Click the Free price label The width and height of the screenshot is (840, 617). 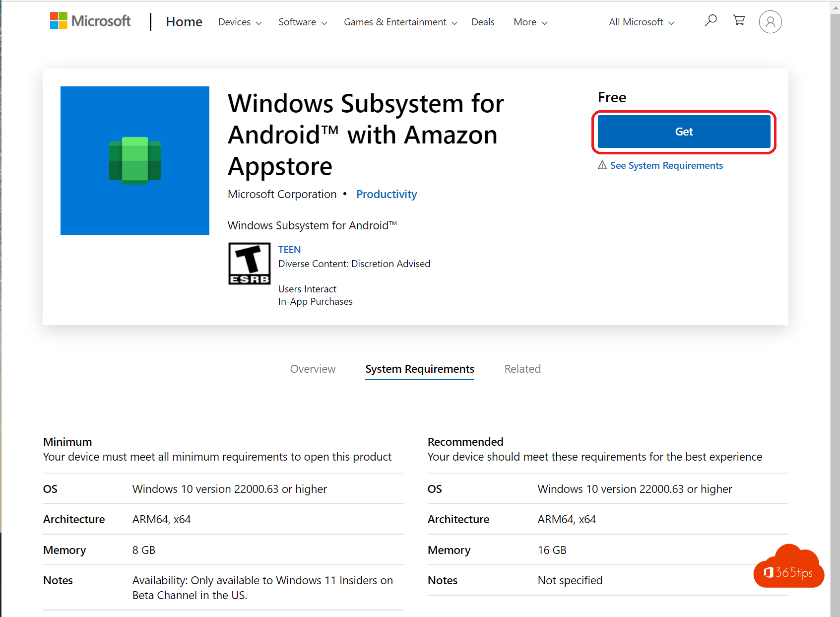tap(612, 97)
